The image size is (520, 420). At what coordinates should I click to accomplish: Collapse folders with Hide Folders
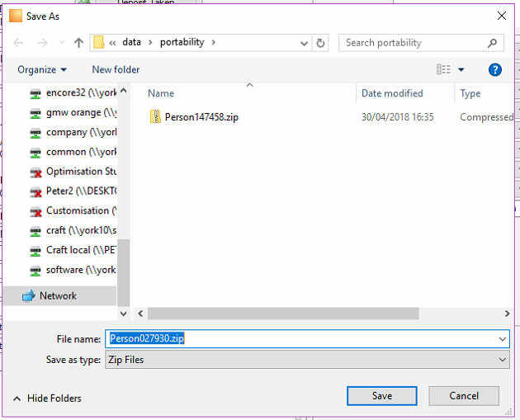(x=47, y=398)
